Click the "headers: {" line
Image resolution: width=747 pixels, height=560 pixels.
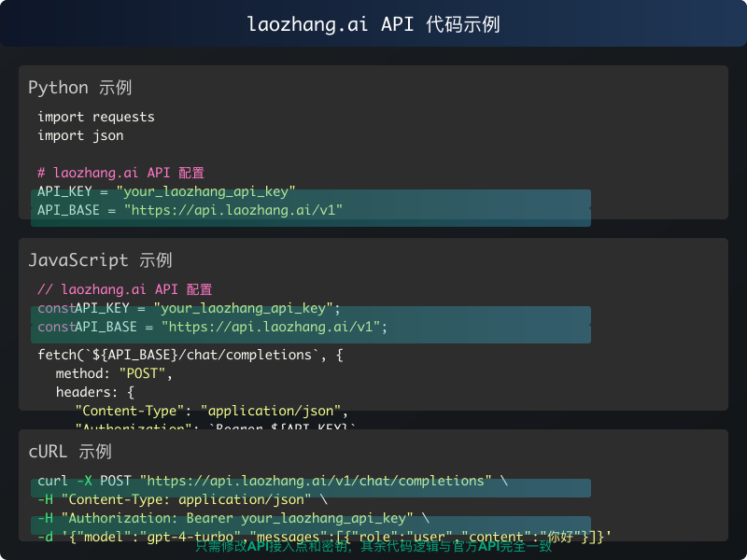coord(95,392)
